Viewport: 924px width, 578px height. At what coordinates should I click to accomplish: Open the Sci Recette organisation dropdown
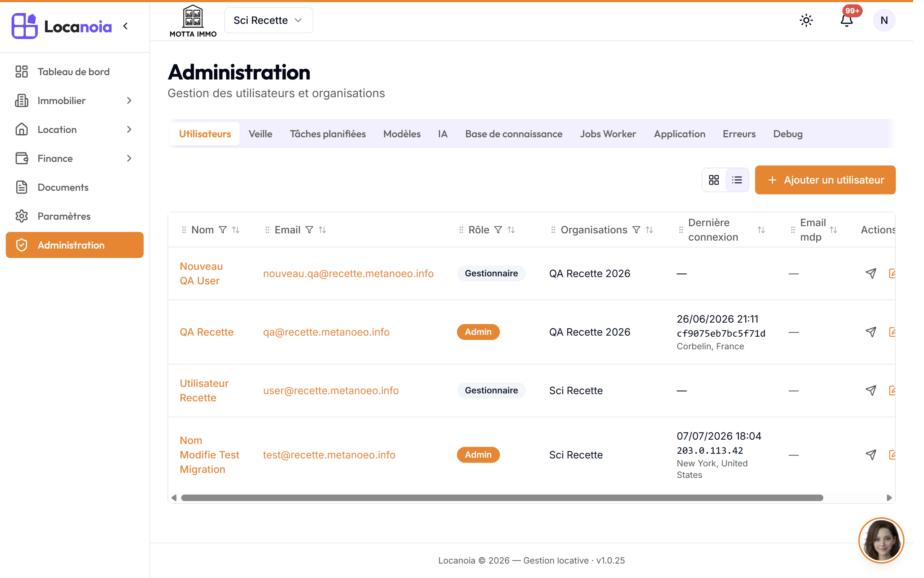(269, 20)
